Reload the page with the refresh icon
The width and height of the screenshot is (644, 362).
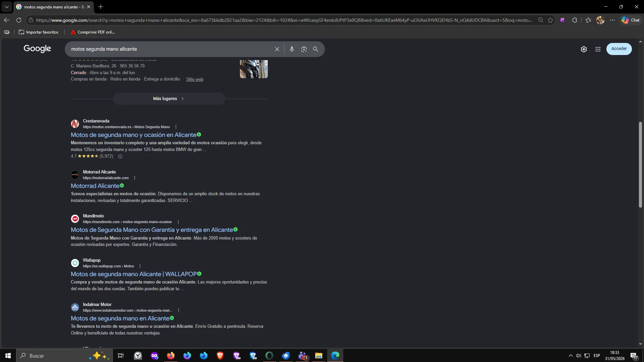pos(19,20)
